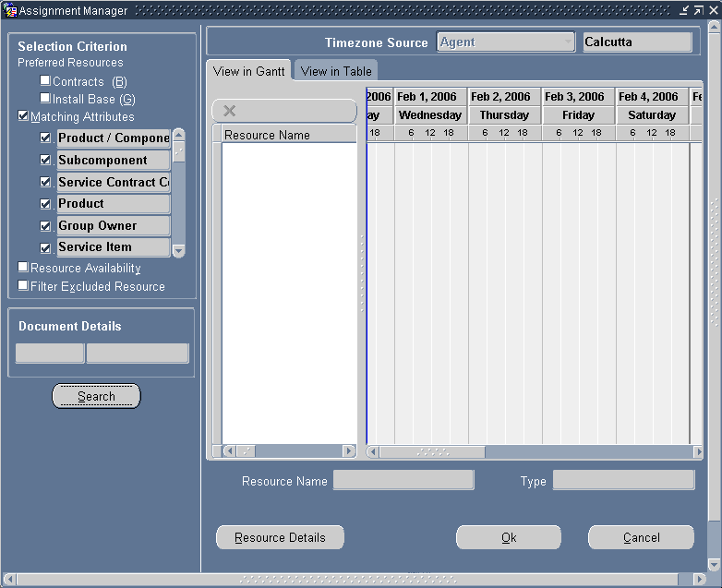Click right arrow of Gantt chart scrollbar
The height and width of the screenshot is (588, 722).
(x=698, y=451)
